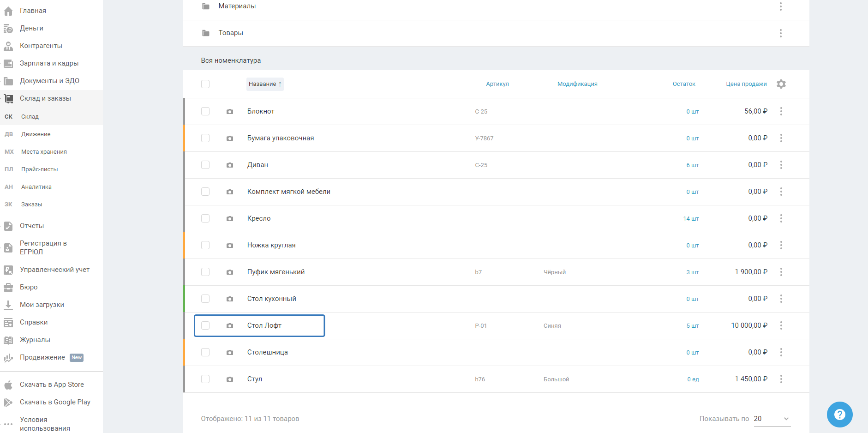Open three-dot menu for Блокнот row

781,111
